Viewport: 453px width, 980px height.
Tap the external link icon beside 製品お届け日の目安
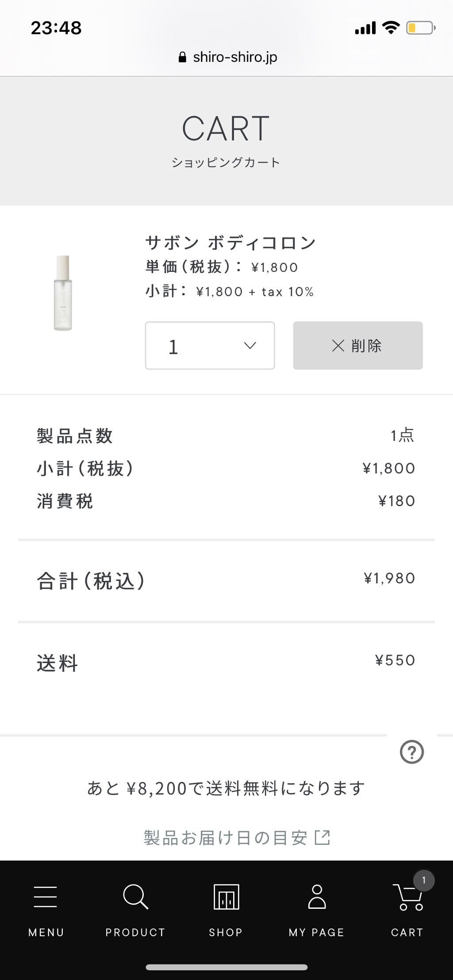pyautogui.click(x=322, y=837)
